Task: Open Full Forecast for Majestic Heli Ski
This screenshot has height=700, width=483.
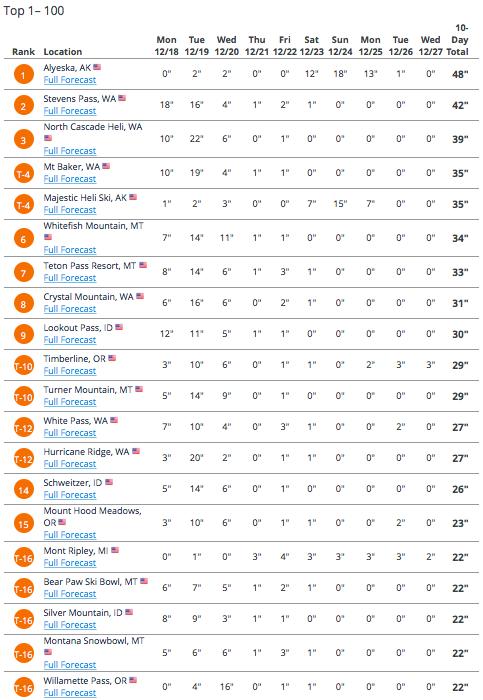Action: click(x=70, y=210)
